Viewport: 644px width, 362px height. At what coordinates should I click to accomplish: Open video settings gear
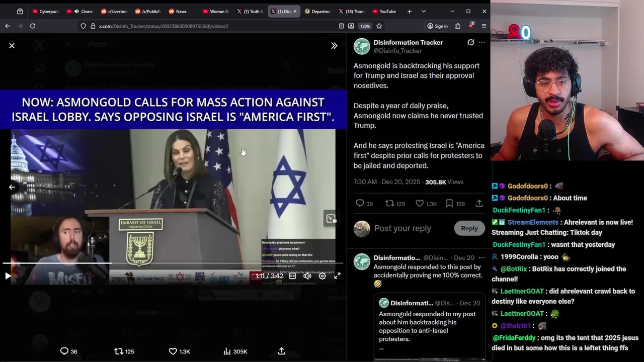point(323,276)
